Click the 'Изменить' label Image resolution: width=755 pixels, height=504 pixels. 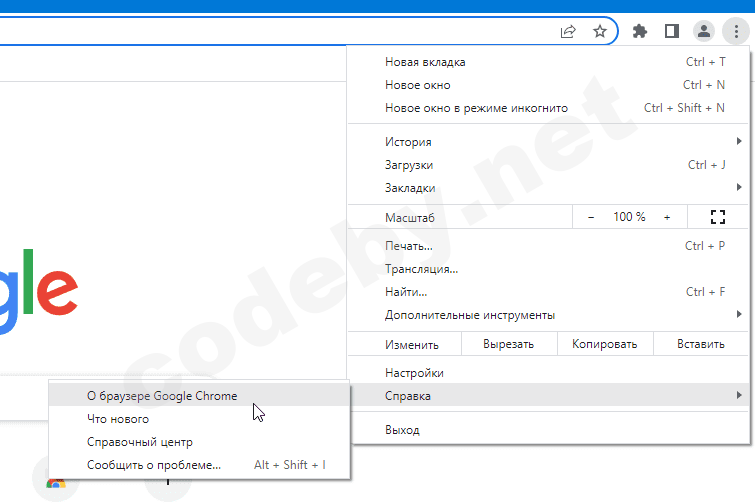click(x=412, y=345)
